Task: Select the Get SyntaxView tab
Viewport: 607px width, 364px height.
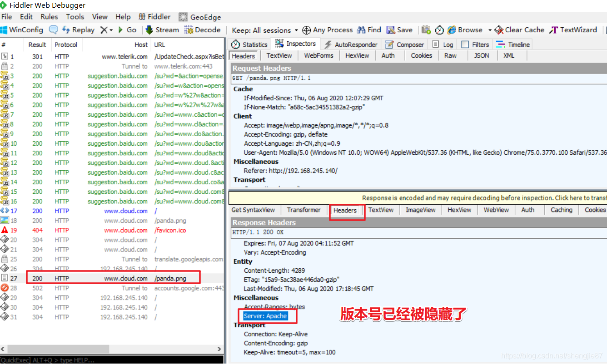Action: point(253,210)
